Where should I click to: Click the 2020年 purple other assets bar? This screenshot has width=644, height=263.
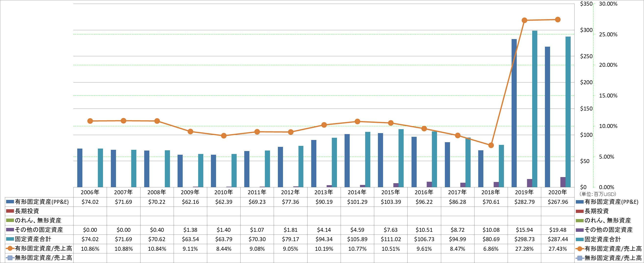click(x=563, y=182)
